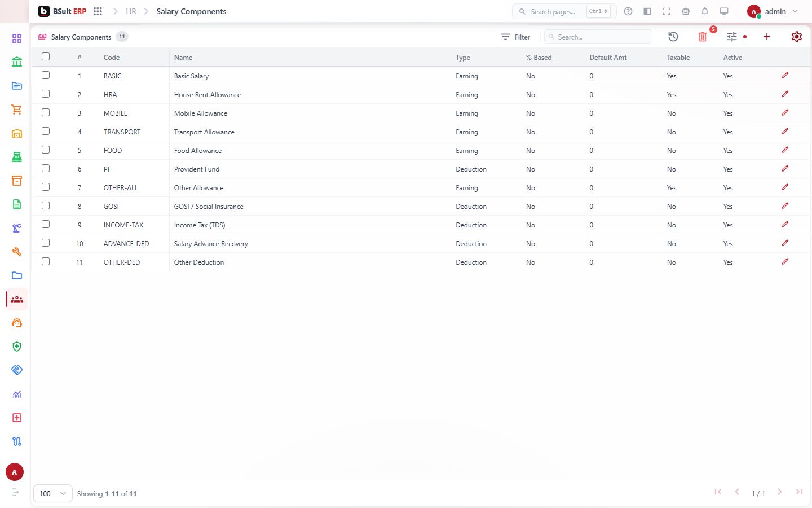Go to HR in the breadcrumb

pyautogui.click(x=131, y=11)
